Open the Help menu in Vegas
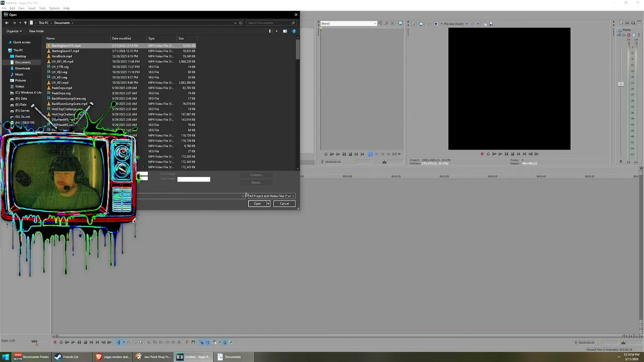This screenshot has width=644, height=362. pyautogui.click(x=66, y=8)
